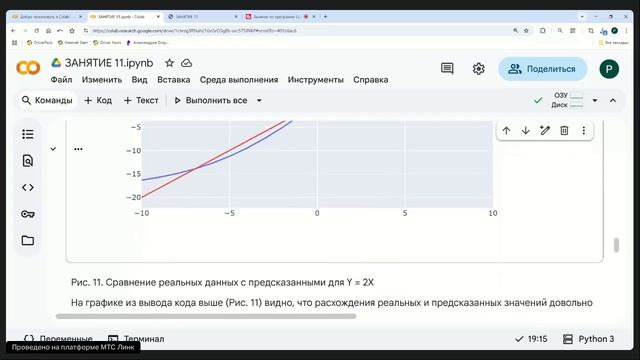The width and height of the screenshot is (640, 360).
Task: Go back in the browser
Action: click(13, 31)
